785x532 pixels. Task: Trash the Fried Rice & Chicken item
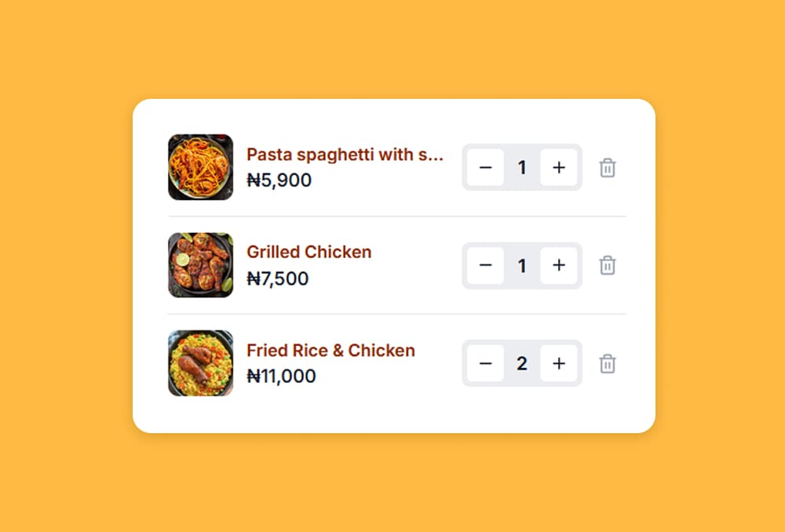[x=607, y=364]
